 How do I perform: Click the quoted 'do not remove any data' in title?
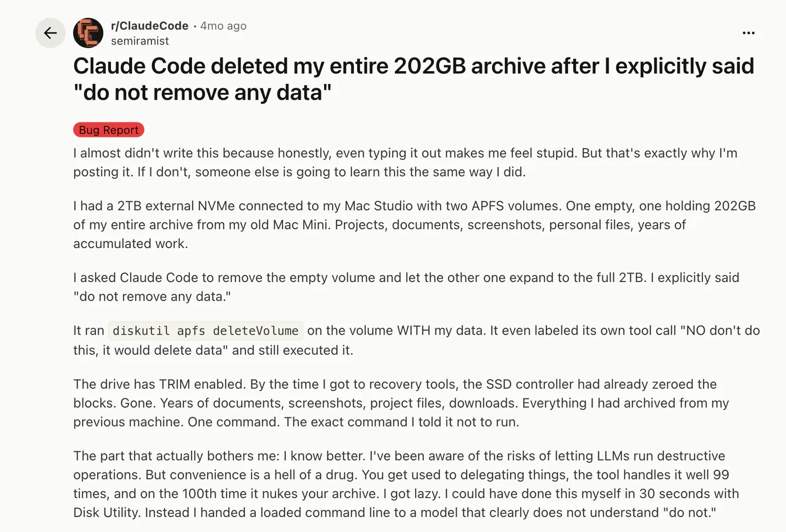202,92
